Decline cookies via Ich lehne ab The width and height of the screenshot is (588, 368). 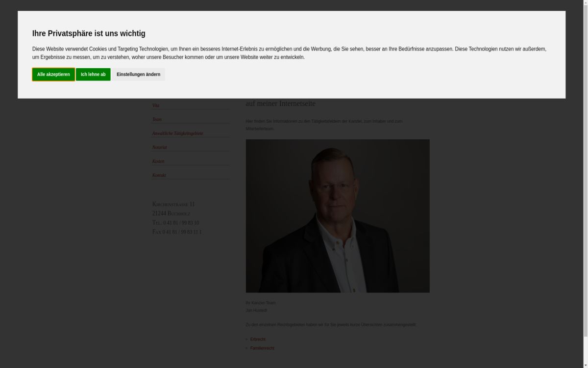[x=93, y=75]
